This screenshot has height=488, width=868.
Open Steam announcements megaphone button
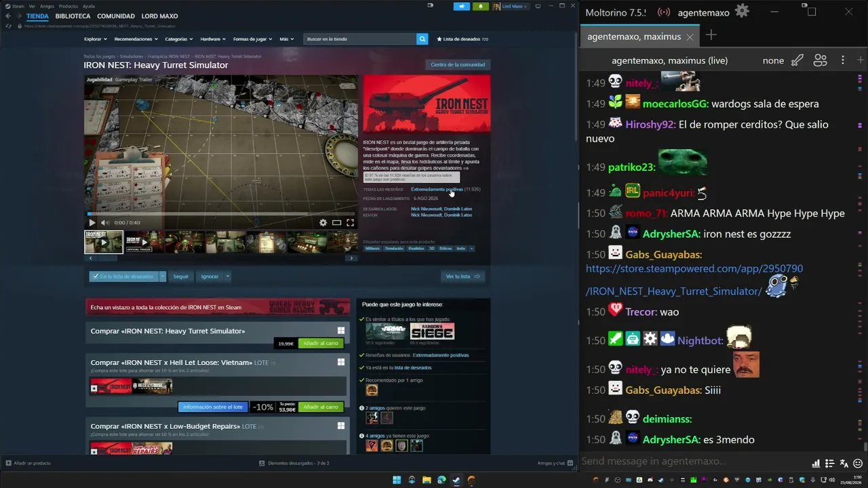[x=461, y=6]
